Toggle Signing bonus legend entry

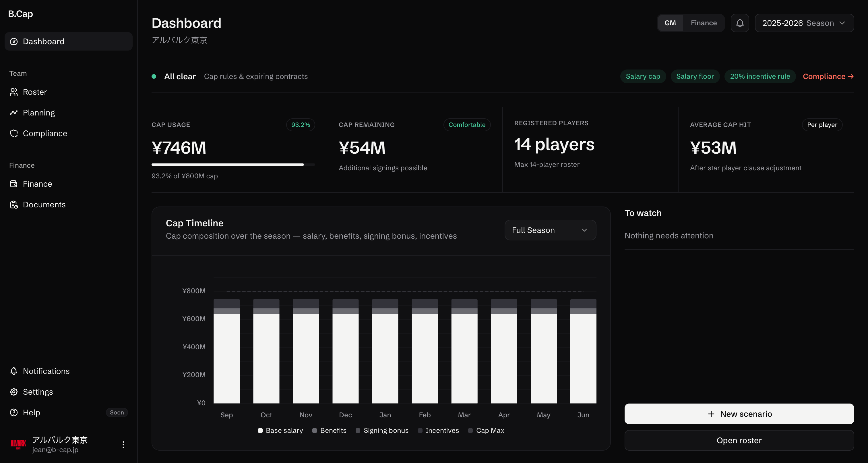coord(382,431)
